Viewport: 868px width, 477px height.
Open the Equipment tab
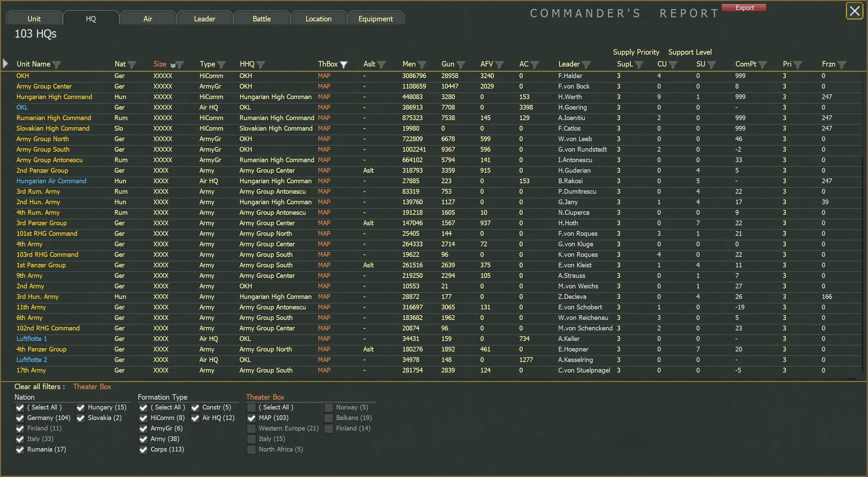coord(376,18)
